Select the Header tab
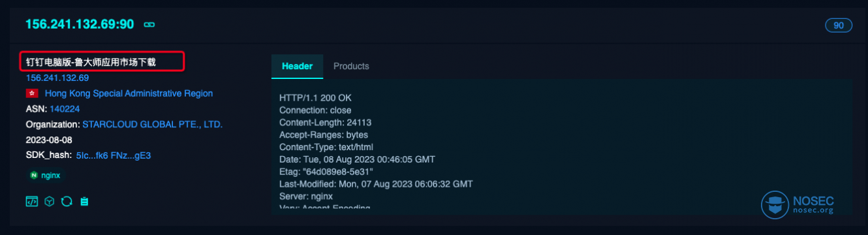 tap(297, 66)
